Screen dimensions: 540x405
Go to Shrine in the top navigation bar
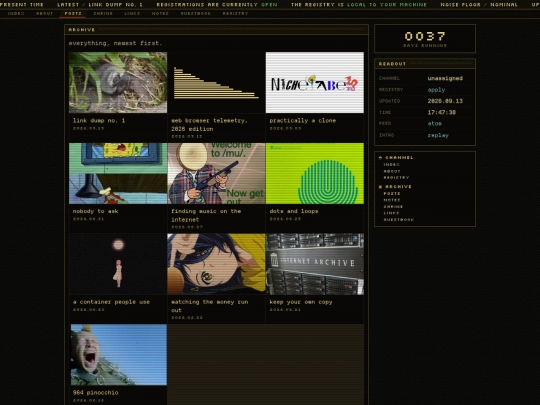click(103, 13)
